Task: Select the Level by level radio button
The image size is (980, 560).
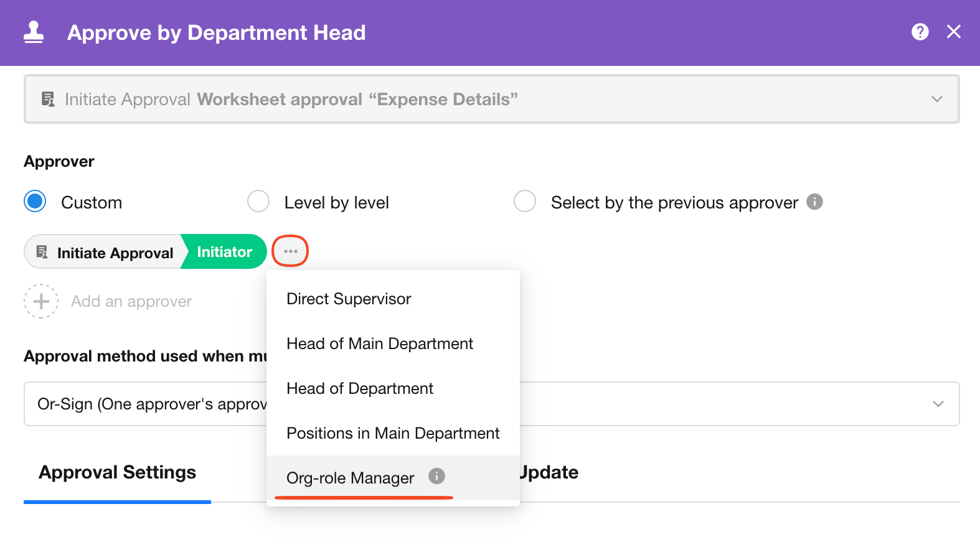Action: pos(258,202)
